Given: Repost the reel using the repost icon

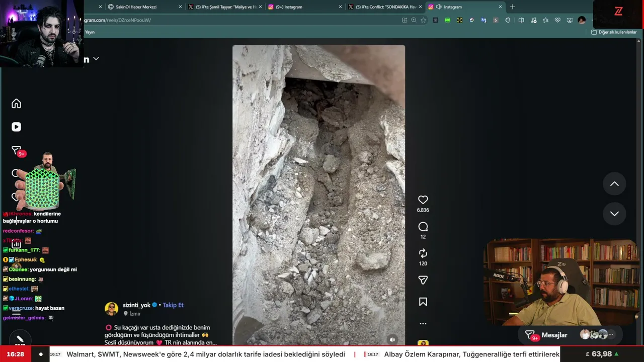Looking at the screenshot, I should (423, 253).
